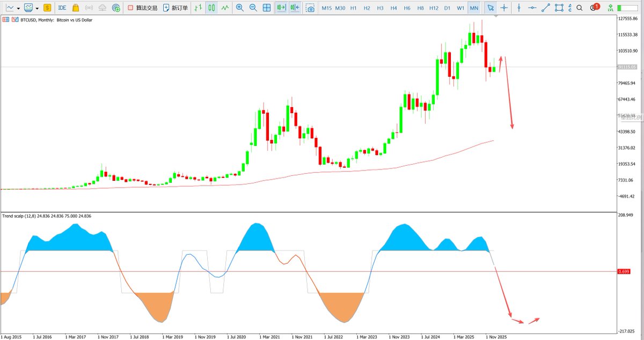The width and height of the screenshot is (644, 340).
Task: Expand the indicators dropdown menu
Action: click(x=38, y=8)
